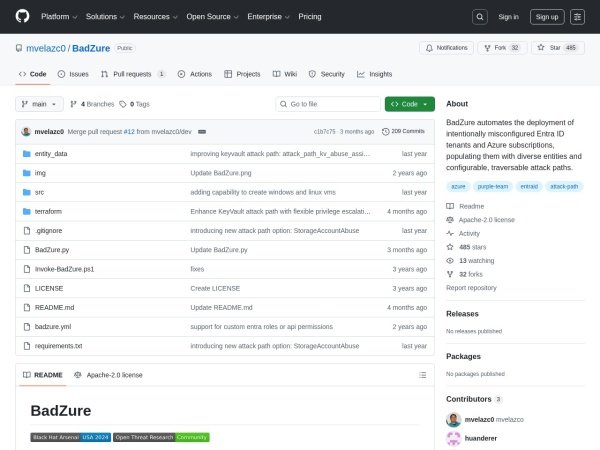
Task: Star the BadZure repository
Action: [558, 48]
